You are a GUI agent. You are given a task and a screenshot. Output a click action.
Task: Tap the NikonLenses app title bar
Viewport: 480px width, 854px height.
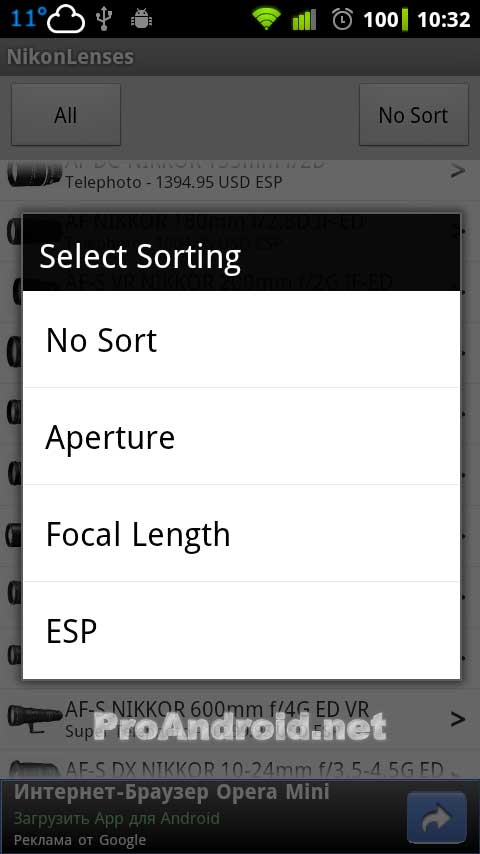tap(240, 57)
